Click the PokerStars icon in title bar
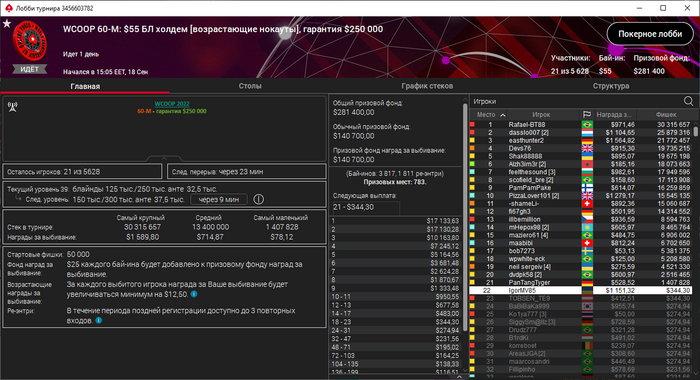Image resolution: width=700 pixels, height=380 pixels. pos(8,8)
